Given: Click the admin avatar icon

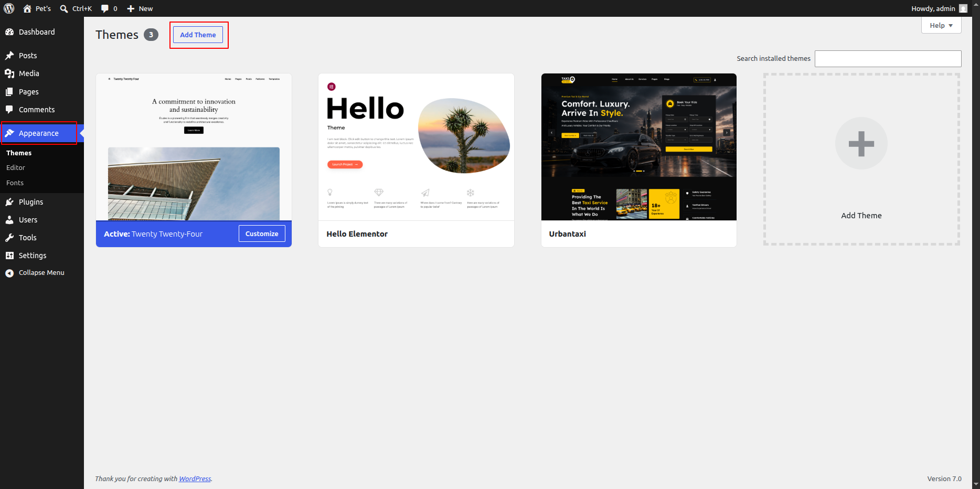Looking at the screenshot, I should tap(963, 8).
